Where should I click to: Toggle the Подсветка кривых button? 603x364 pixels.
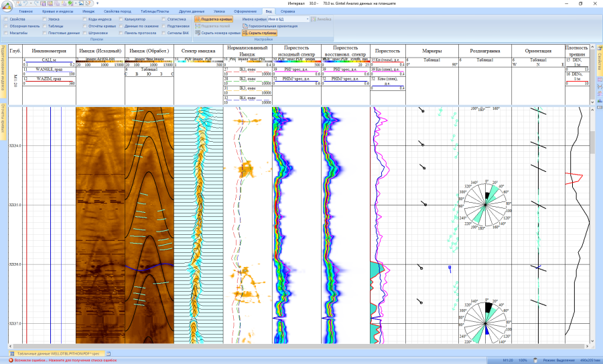[x=214, y=19]
